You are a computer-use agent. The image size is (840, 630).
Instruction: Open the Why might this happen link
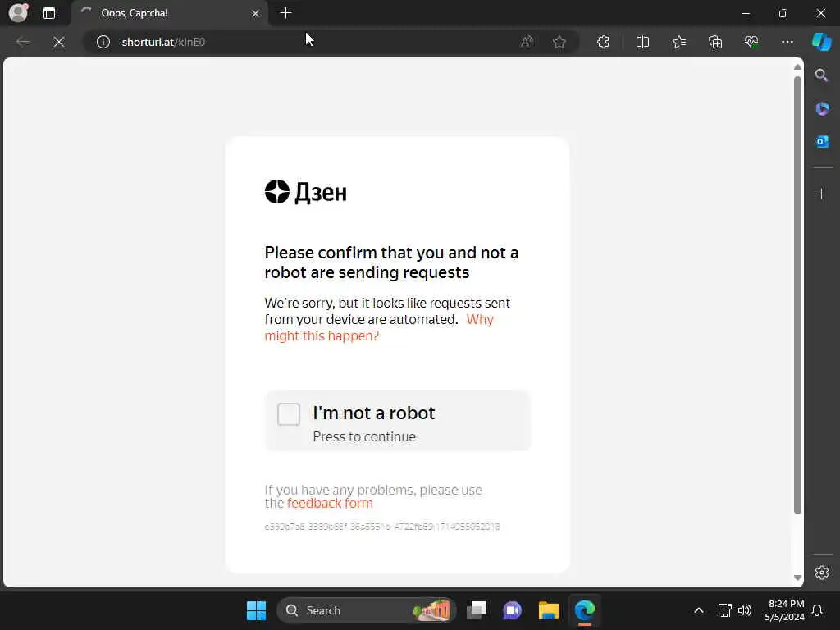(x=379, y=327)
